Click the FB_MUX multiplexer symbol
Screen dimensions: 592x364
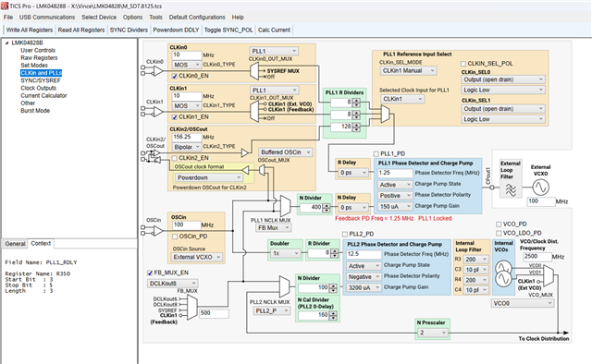(192, 307)
